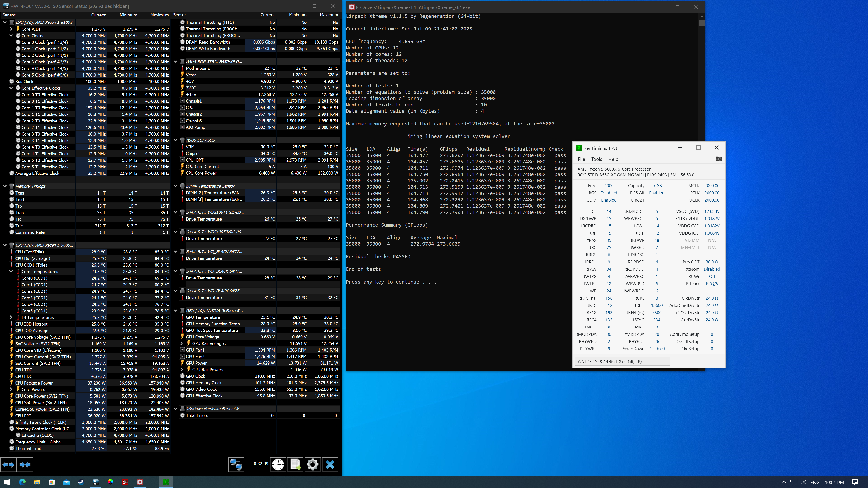
Task: Click the HWiNFO64 sensors log icon
Action: pyautogui.click(x=296, y=464)
